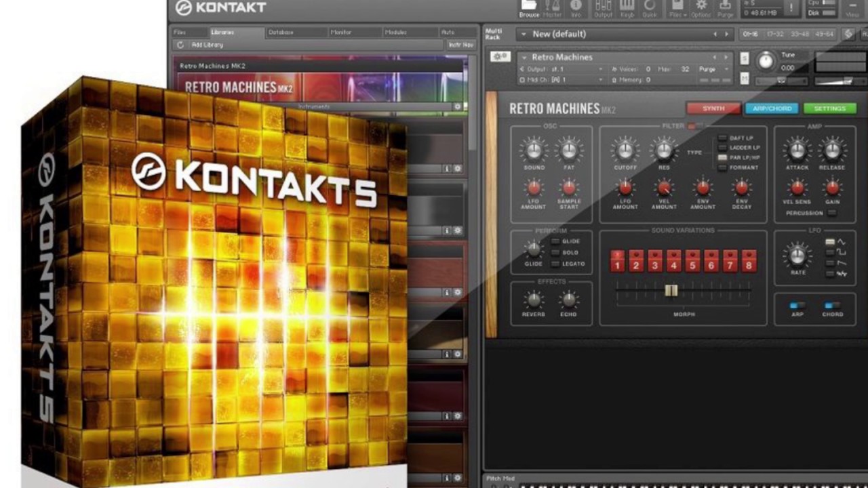Click the filter Res knob
The height and width of the screenshot is (488, 868).
click(x=663, y=149)
